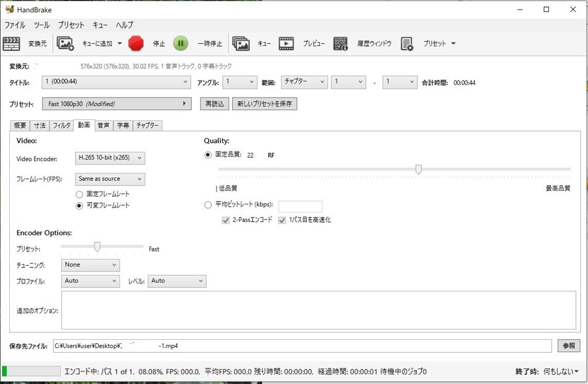
Task: Open the ファイル menu
Action: pos(15,25)
